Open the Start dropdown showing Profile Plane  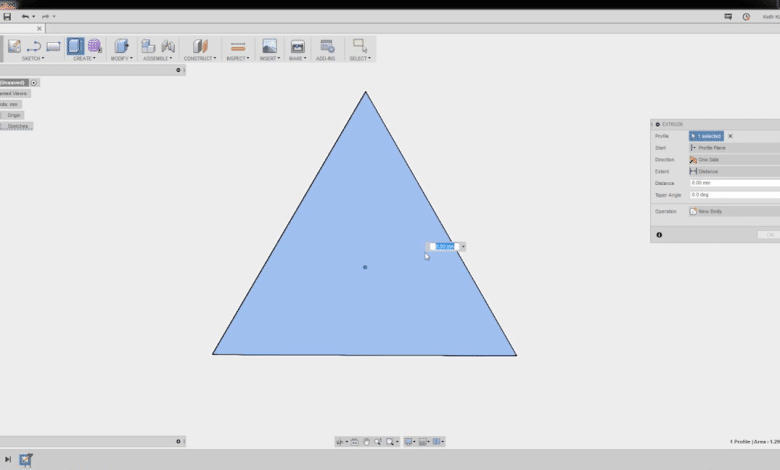(x=734, y=148)
